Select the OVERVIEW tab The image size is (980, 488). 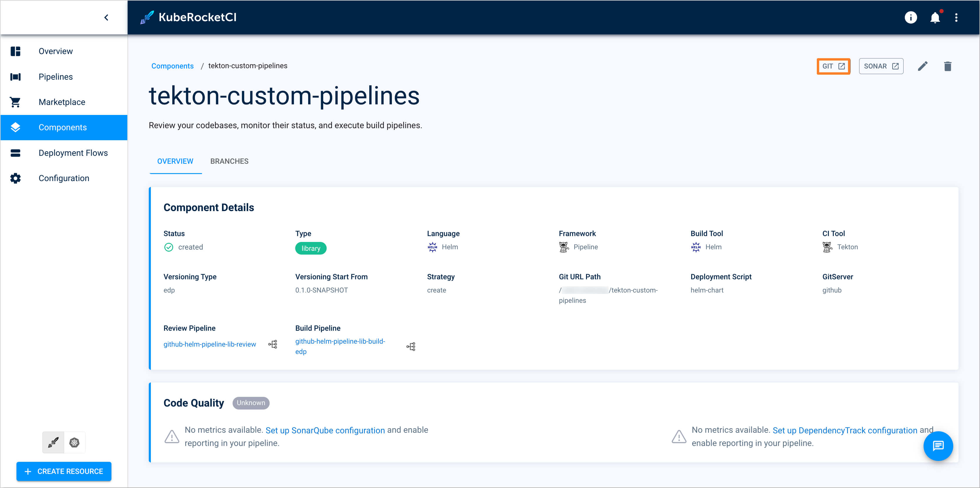tap(175, 161)
